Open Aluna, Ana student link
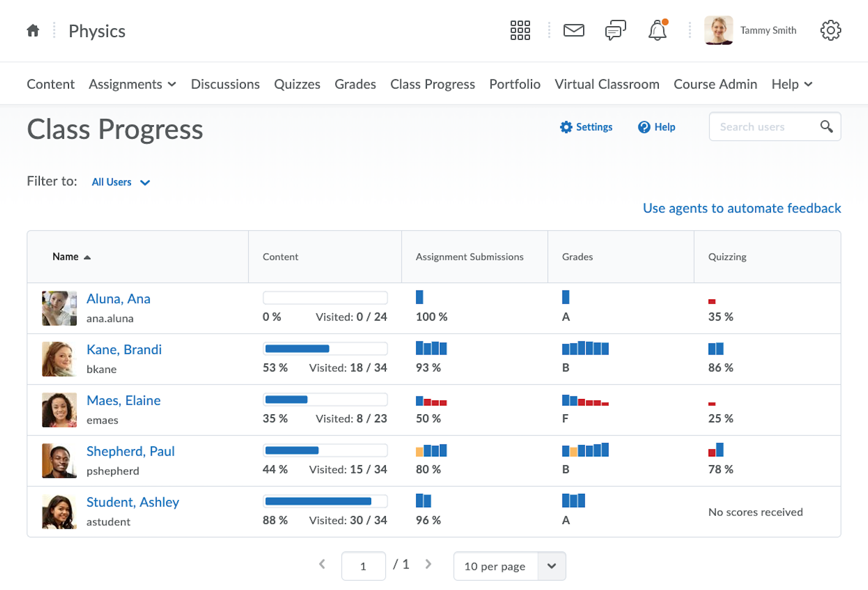 coord(118,299)
